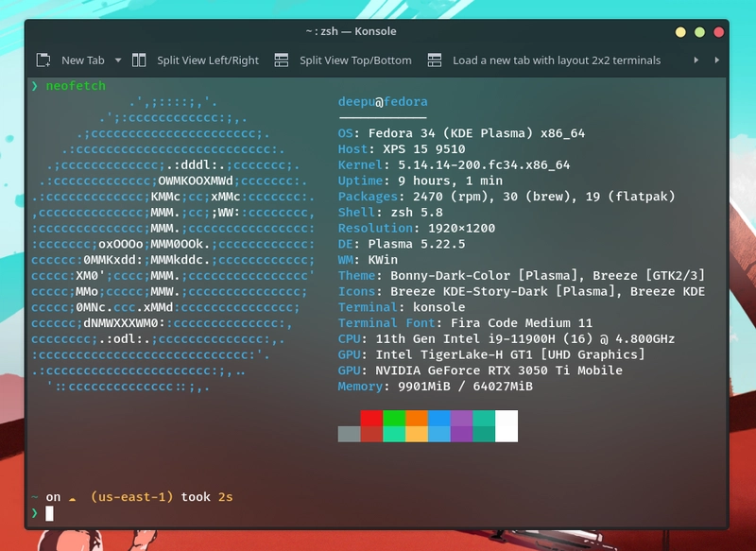Viewport: 756px width, 551px height.
Task: Click the bright blue color block
Action: 439,418
